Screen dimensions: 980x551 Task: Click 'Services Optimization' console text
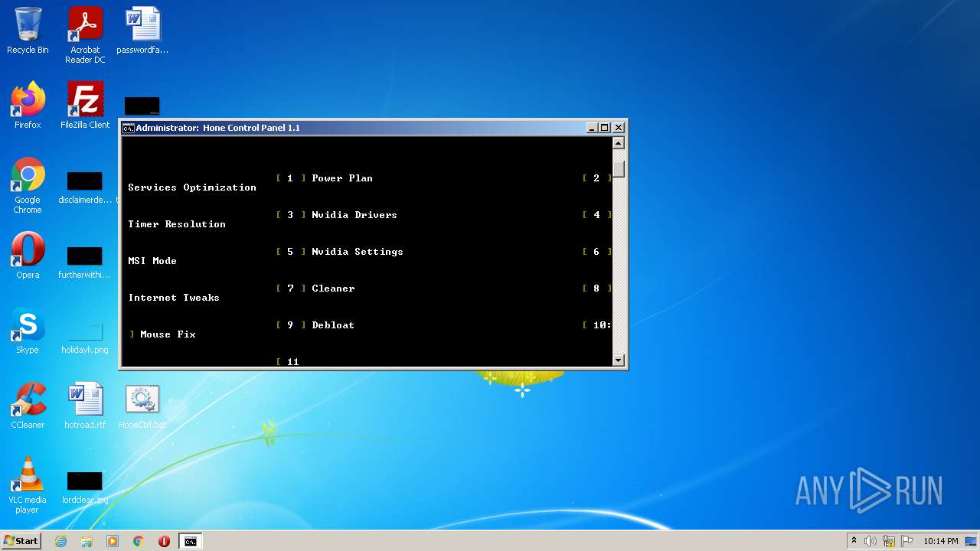click(x=192, y=187)
